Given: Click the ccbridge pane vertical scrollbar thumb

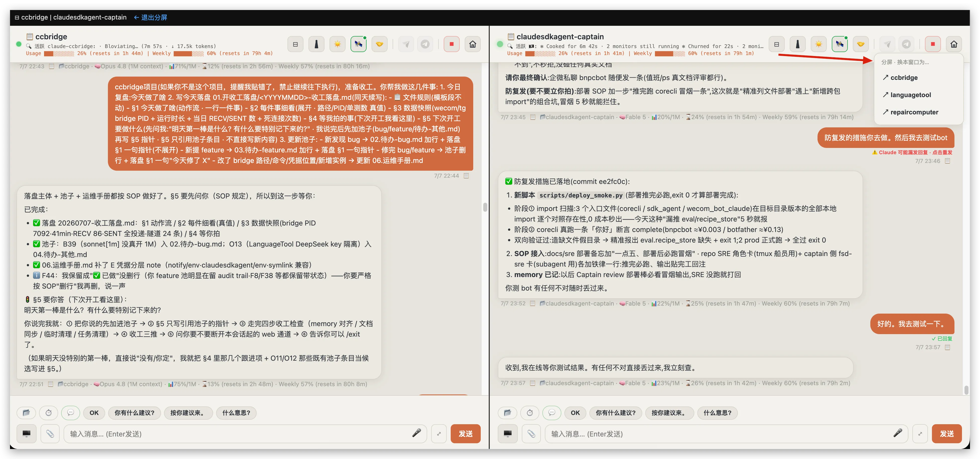Looking at the screenshot, I should [485, 207].
